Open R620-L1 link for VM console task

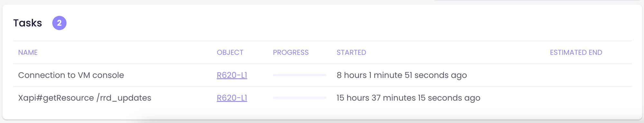click(232, 75)
